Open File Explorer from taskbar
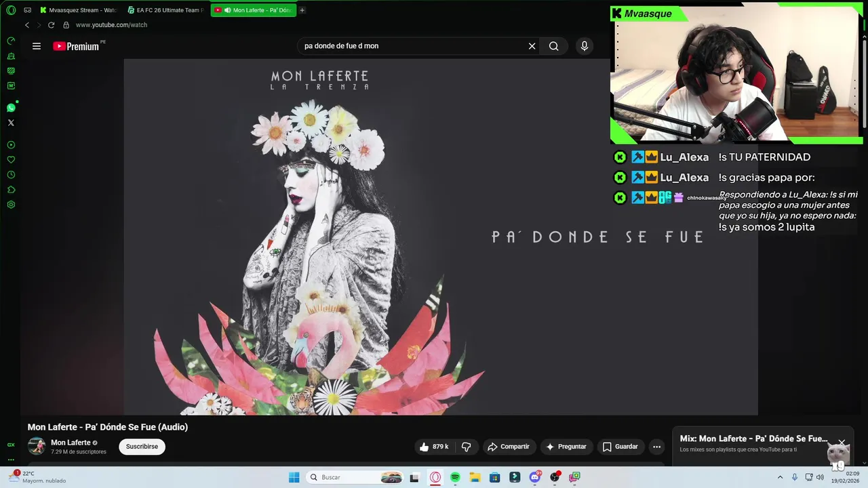The width and height of the screenshot is (868, 488). (x=475, y=477)
